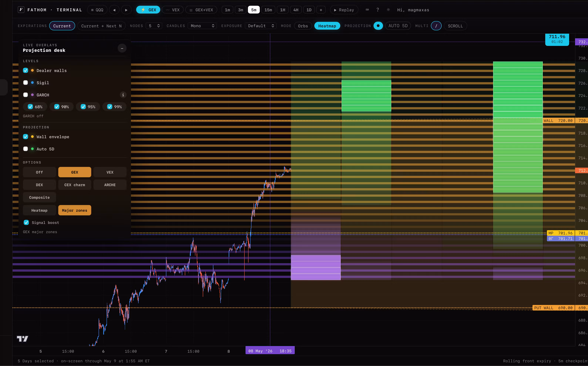588x366 pixels.
Task: Click the blue Sigil color dot
Action: tap(32, 83)
